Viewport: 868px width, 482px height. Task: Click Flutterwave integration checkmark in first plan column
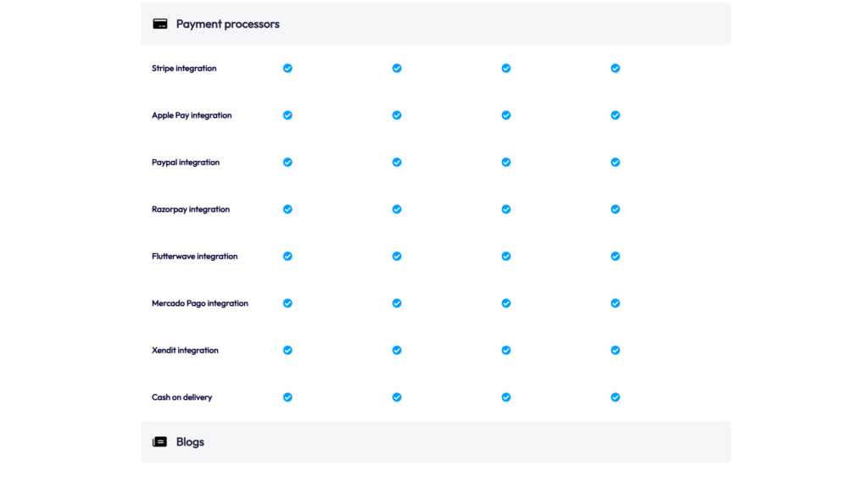[x=288, y=256]
